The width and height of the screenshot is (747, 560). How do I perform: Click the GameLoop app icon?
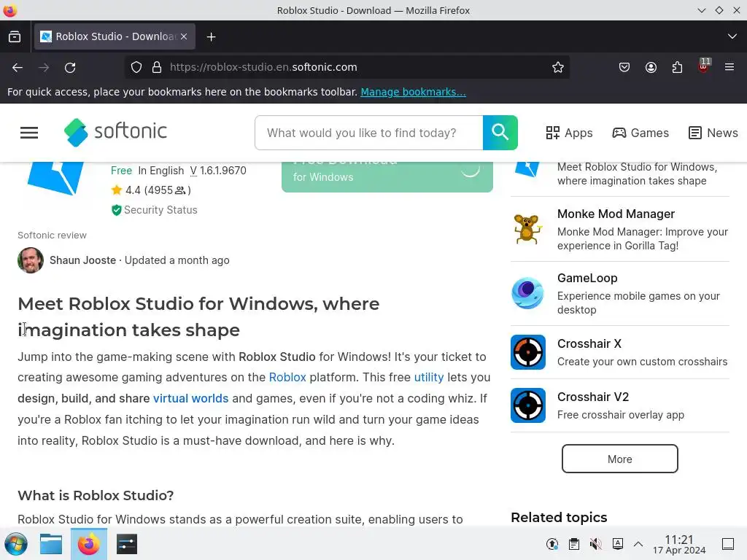(x=527, y=293)
